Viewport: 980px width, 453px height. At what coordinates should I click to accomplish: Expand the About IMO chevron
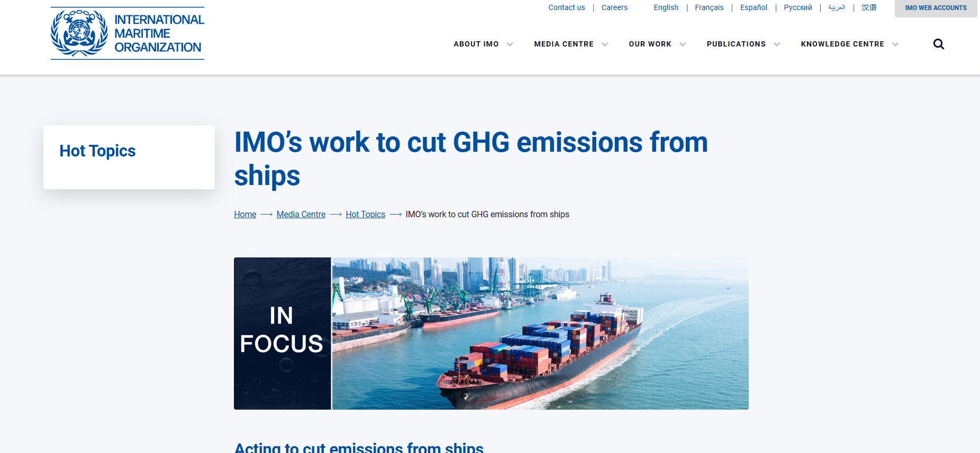point(510,44)
